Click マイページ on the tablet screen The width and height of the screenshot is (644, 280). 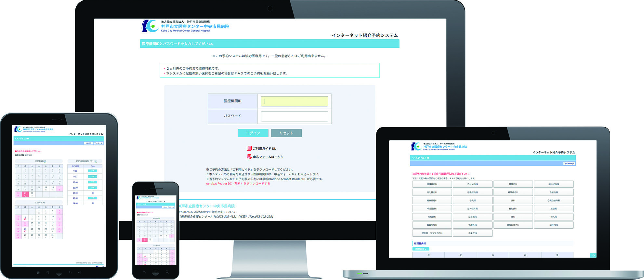[x=98, y=143]
